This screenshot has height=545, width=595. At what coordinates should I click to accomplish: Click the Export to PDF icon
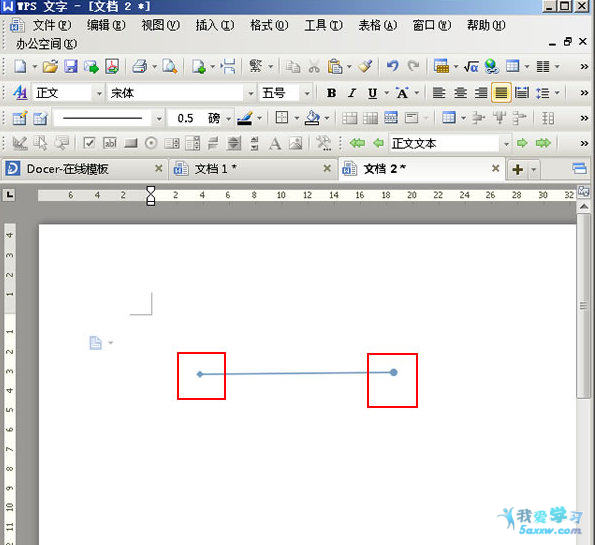click(x=112, y=66)
